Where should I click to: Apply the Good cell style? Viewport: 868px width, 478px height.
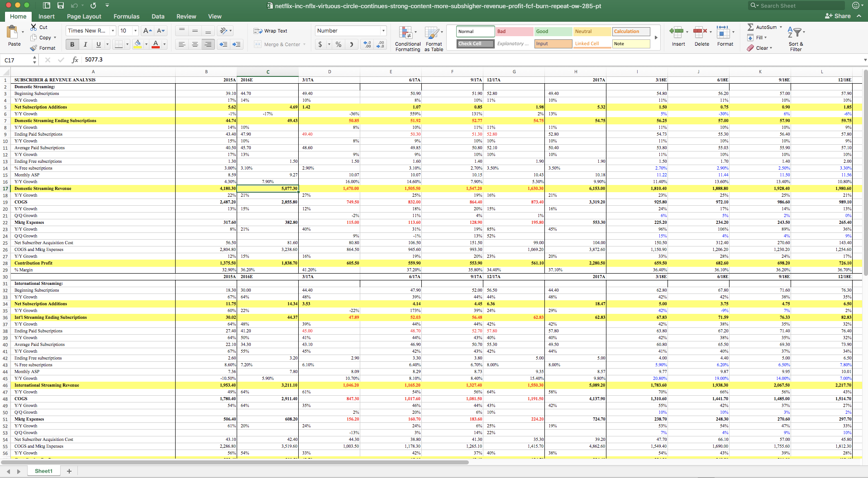click(553, 31)
